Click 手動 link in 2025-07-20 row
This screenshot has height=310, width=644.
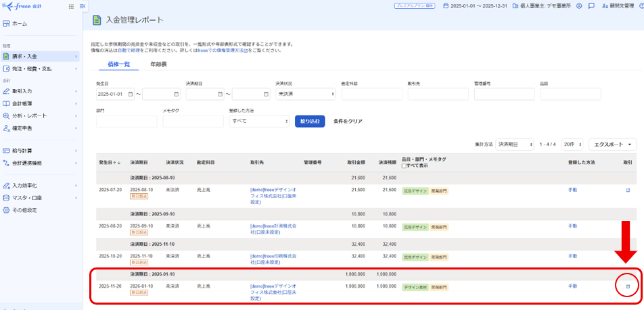click(572, 190)
